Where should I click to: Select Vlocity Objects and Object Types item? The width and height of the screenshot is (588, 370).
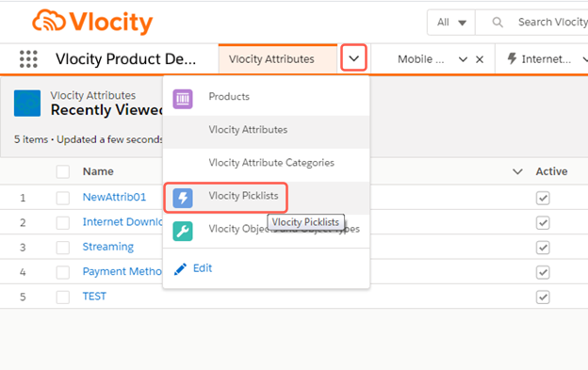tap(267, 231)
